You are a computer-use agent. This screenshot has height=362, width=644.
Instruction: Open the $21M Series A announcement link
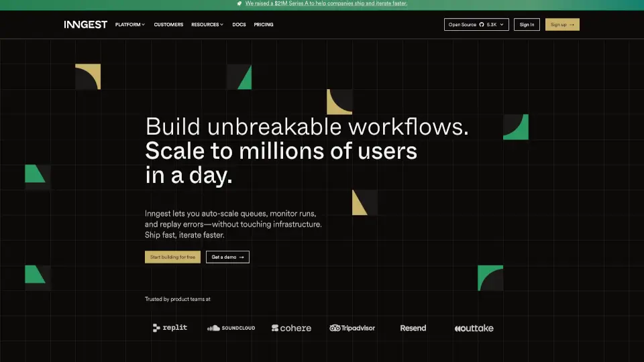(x=326, y=3)
